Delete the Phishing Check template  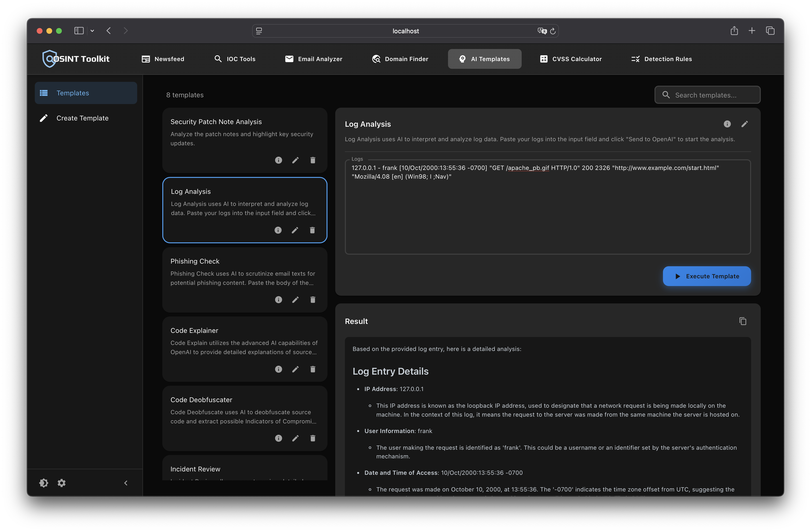click(313, 300)
